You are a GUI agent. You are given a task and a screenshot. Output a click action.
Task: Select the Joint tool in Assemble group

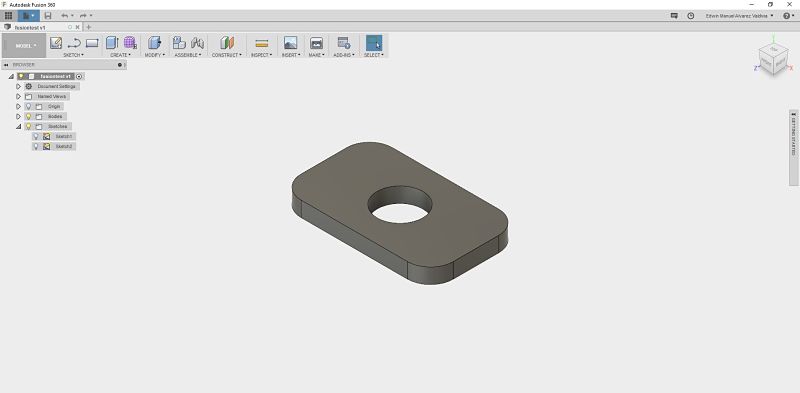coord(197,43)
